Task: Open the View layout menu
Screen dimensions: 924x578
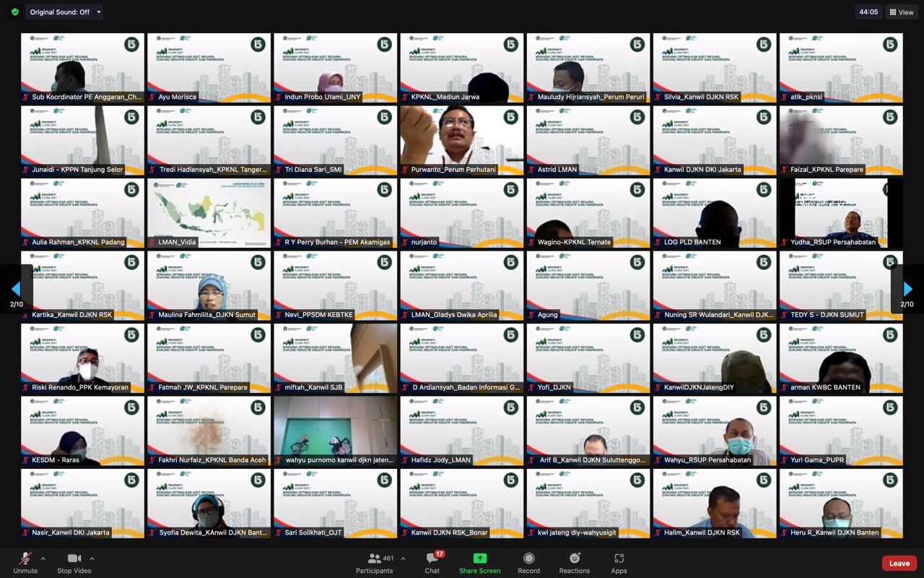Action: pyautogui.click(x=902, y=12)
